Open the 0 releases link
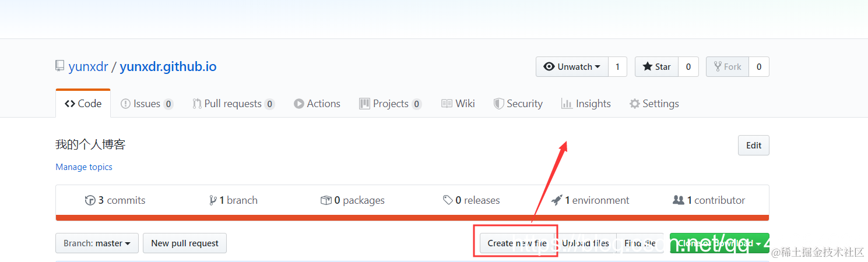Image resolution: width=868 pixels, height=262 pixels. pyautogui.click(x=472, y=200)
